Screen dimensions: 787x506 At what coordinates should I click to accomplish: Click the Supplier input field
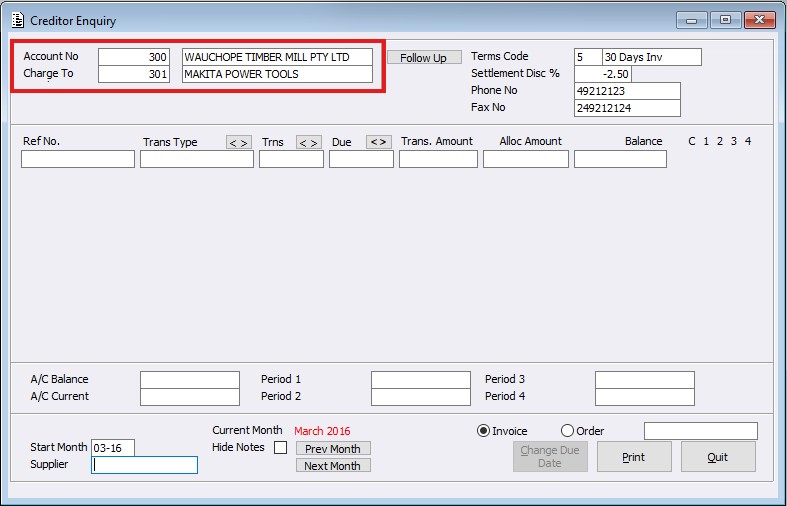point(144,465)
